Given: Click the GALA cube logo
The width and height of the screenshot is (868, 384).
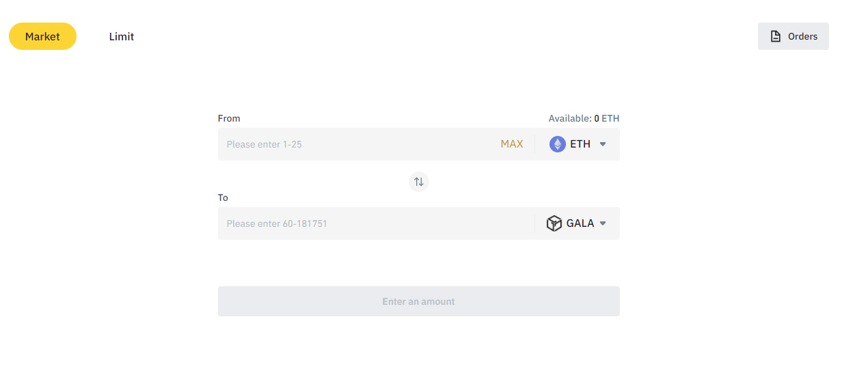Looking at the screenshot, I should click(554, 223).
